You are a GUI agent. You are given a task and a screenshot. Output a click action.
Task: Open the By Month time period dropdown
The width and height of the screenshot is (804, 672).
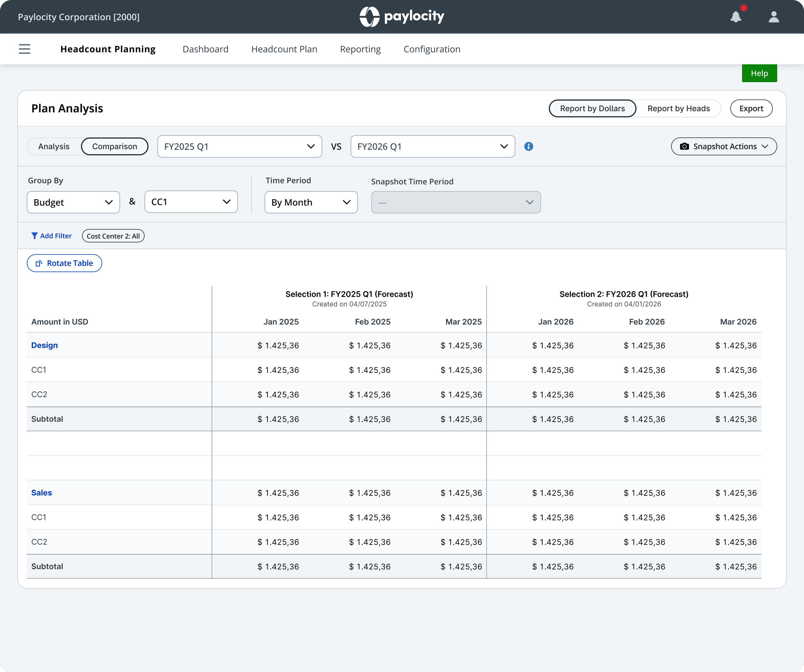[311, 202]
